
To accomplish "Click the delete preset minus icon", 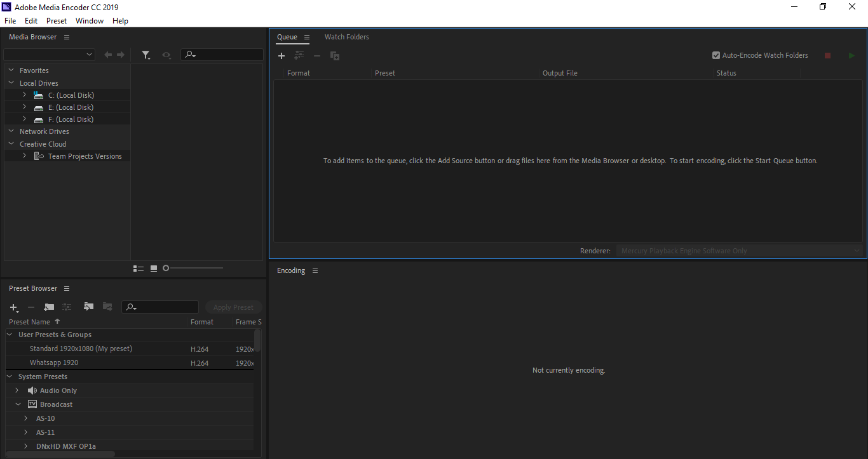I will tap(31, 307).
